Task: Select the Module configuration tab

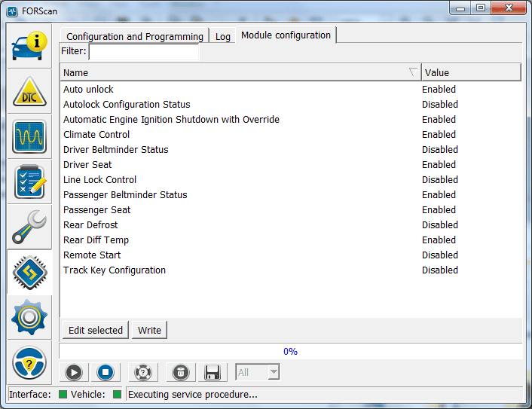Action: point(286,35)
